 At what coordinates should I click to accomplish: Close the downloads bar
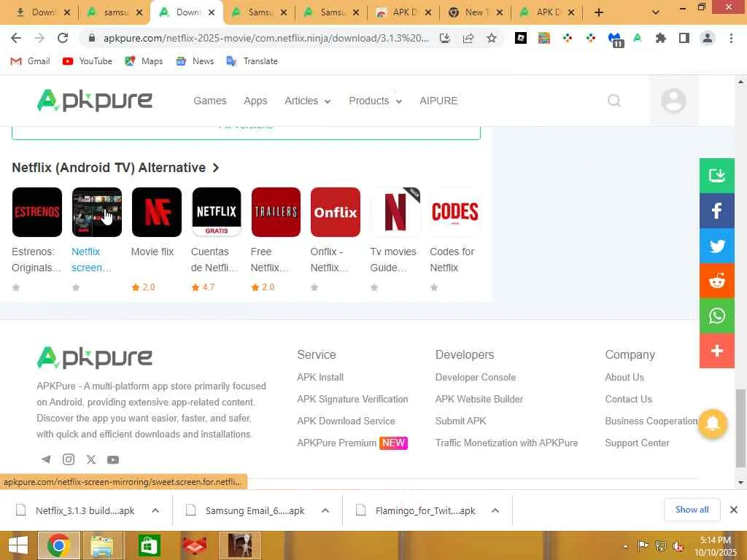[x=734, y=510]
